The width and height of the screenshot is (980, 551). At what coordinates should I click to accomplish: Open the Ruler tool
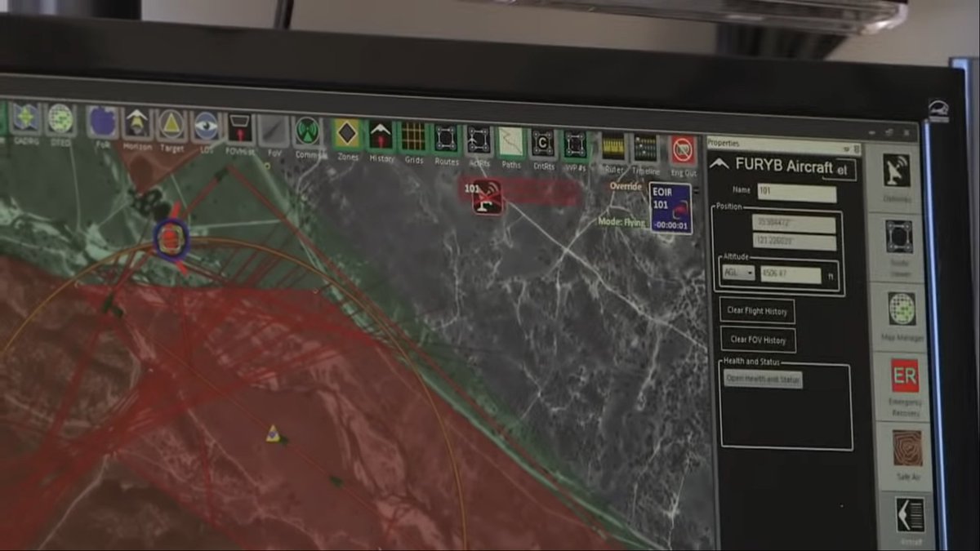(613, 147)
